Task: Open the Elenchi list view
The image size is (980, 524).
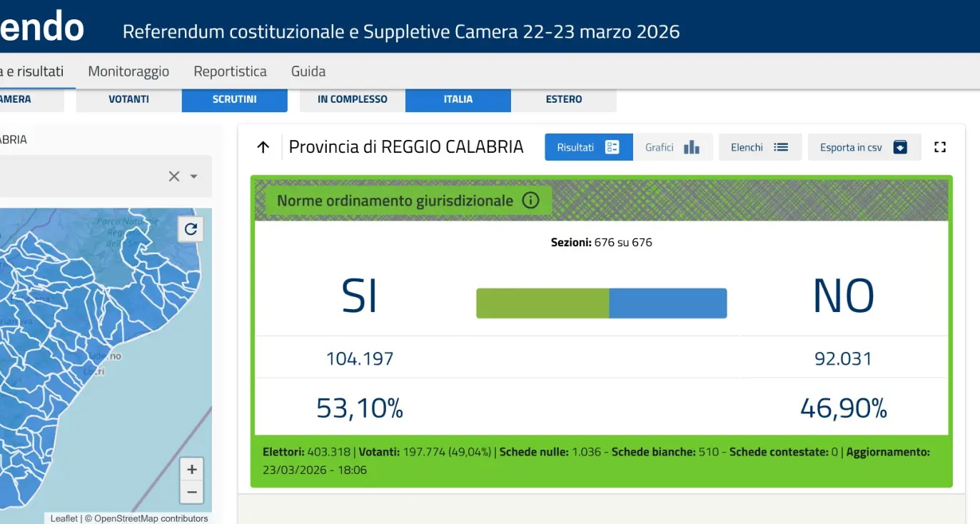Action: click(x=759, y=146)
